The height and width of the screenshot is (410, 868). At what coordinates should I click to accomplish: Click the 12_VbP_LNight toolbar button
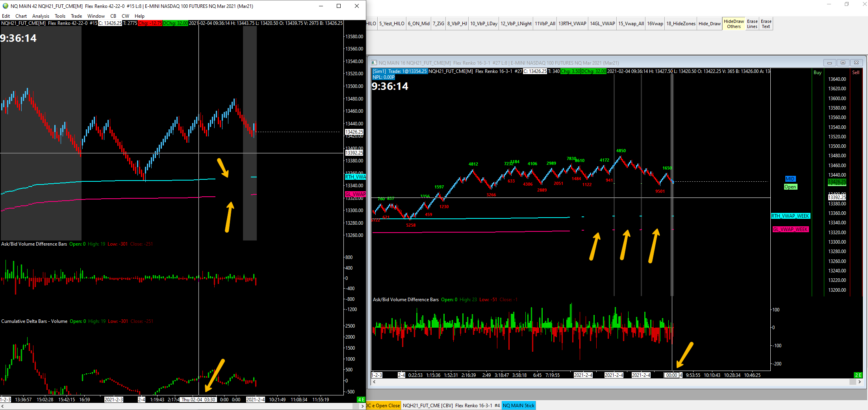[516, 24]
